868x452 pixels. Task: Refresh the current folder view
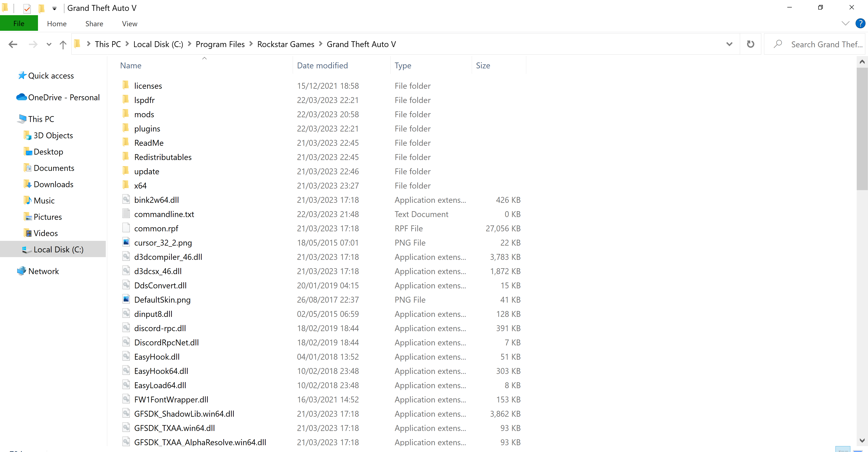coord(750,44)
